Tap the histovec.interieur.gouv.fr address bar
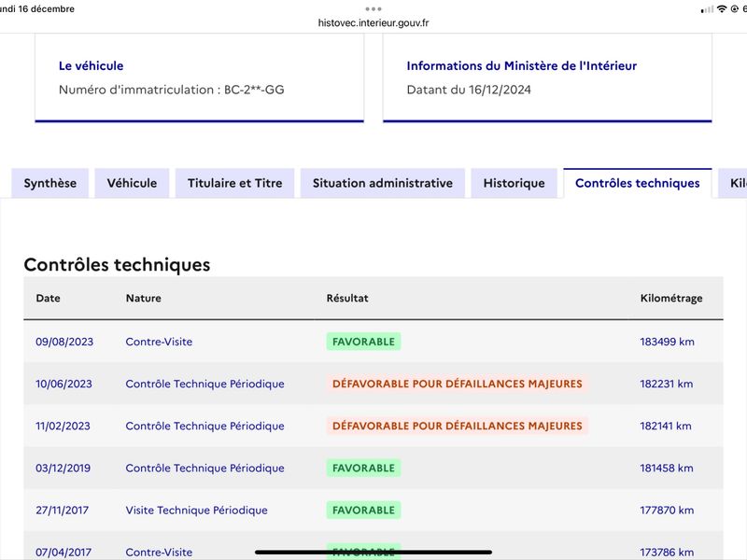The width and height of the screenshot is (747, 560). (x=373, y=22)
